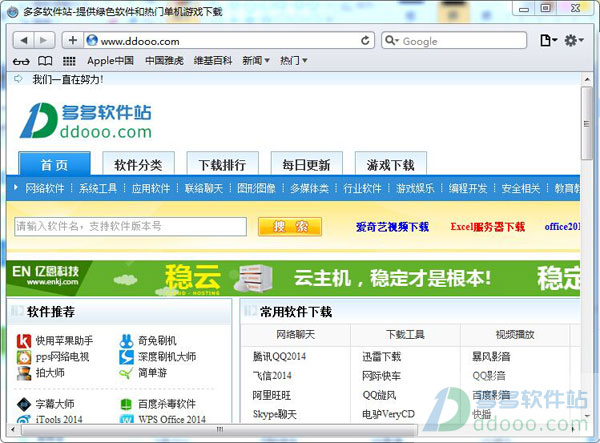Open 联络聊天 category
Image resolution: width=600 pixels, height=443 pixels.
[x=204, y=188]
